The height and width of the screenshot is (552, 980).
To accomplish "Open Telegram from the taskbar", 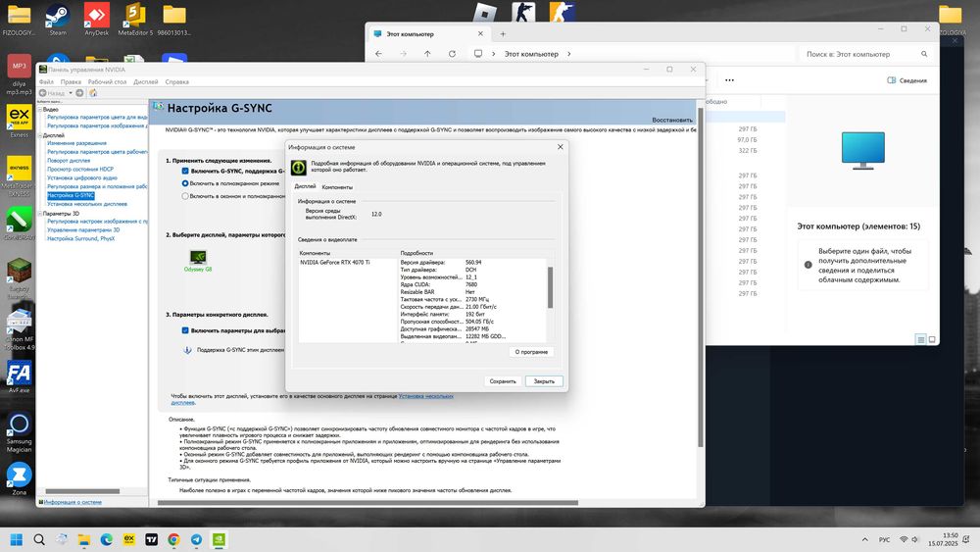I will (196, 539).
